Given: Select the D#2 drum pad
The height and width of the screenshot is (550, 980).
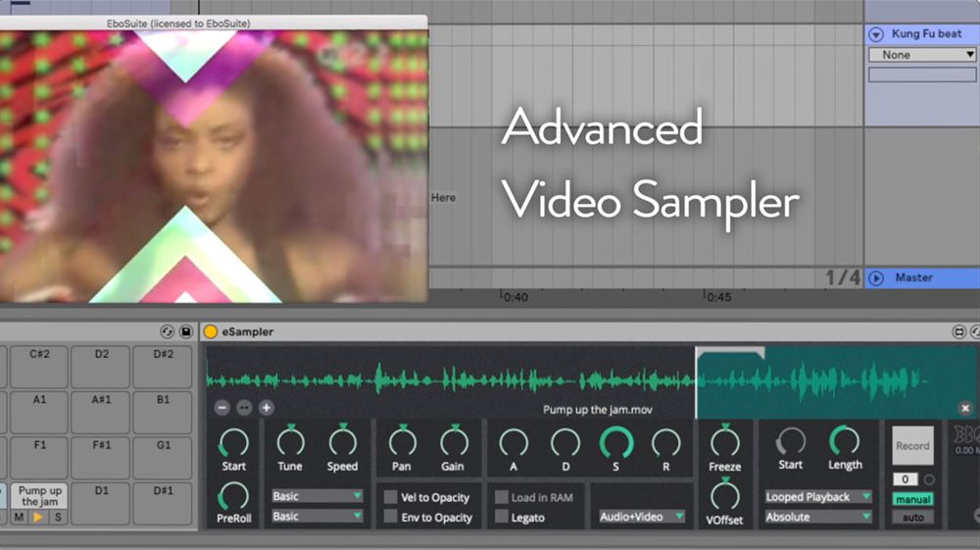Looking at the screenshot, I should pos(163,367).
